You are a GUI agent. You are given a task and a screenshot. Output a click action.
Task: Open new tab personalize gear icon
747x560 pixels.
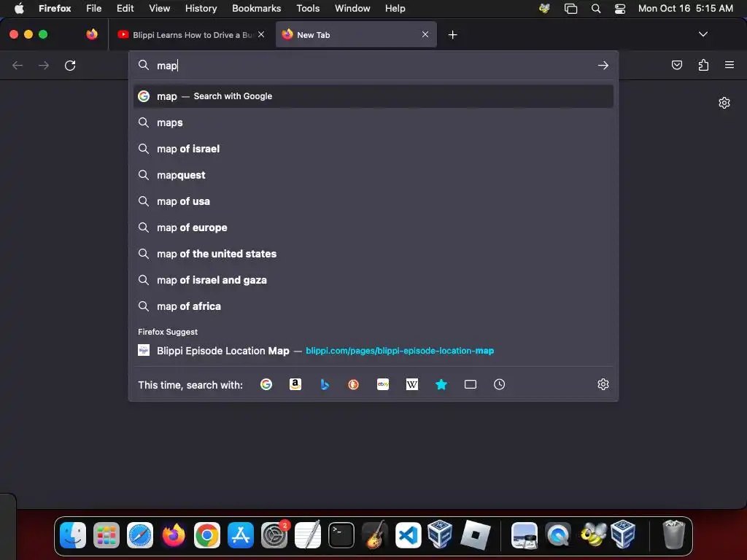(x=724, y=103)
